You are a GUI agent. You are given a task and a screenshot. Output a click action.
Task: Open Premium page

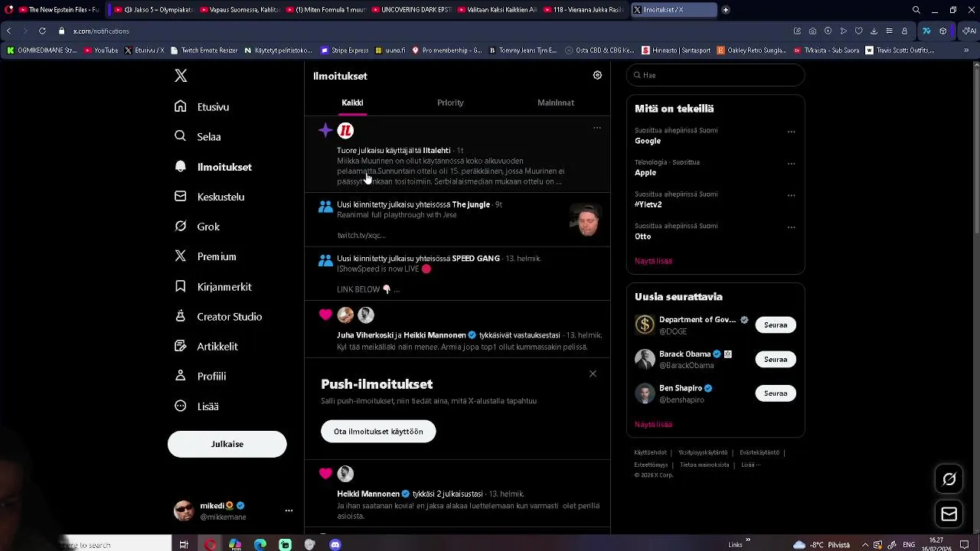tap(205, 256)
